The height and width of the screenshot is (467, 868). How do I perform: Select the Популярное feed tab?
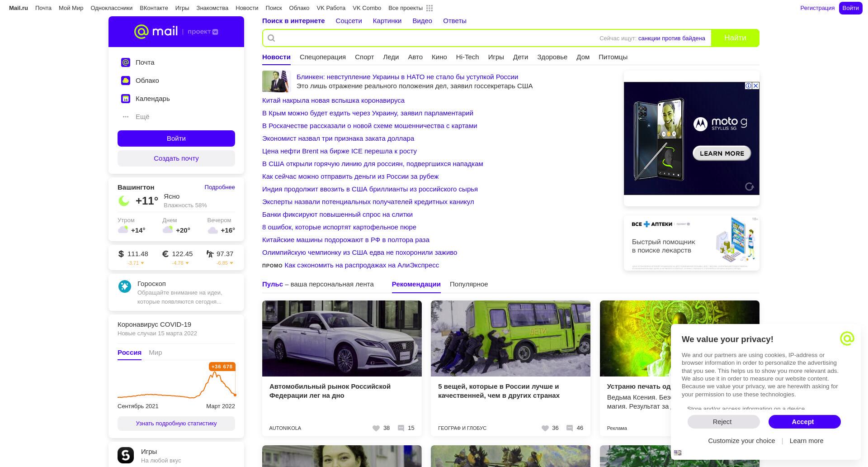click(x=469, y=284)
